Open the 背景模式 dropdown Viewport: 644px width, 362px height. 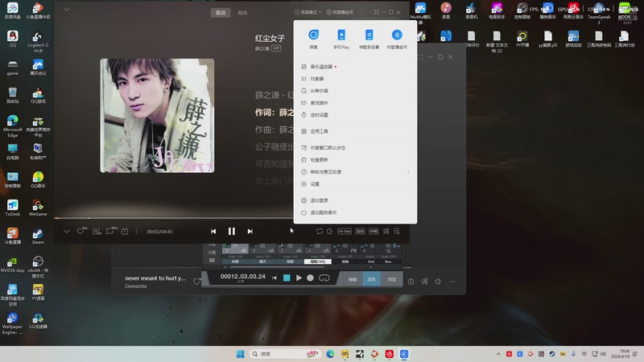[x=308, y=12]
